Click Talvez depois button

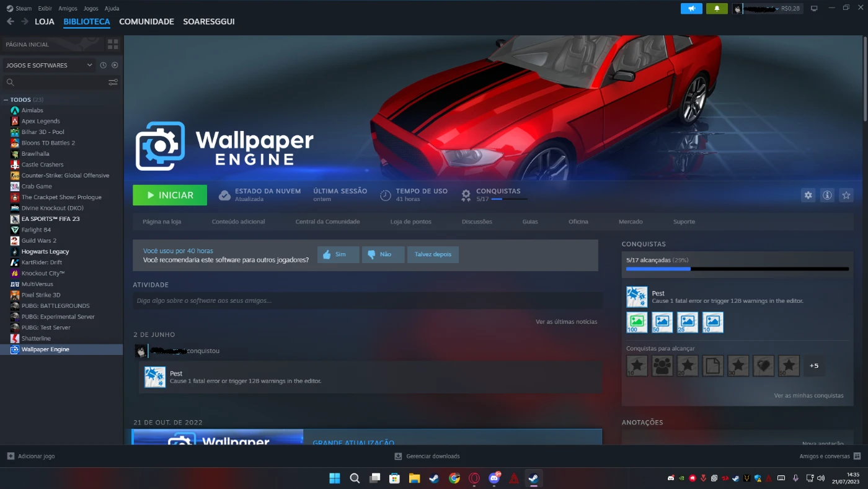433,254
